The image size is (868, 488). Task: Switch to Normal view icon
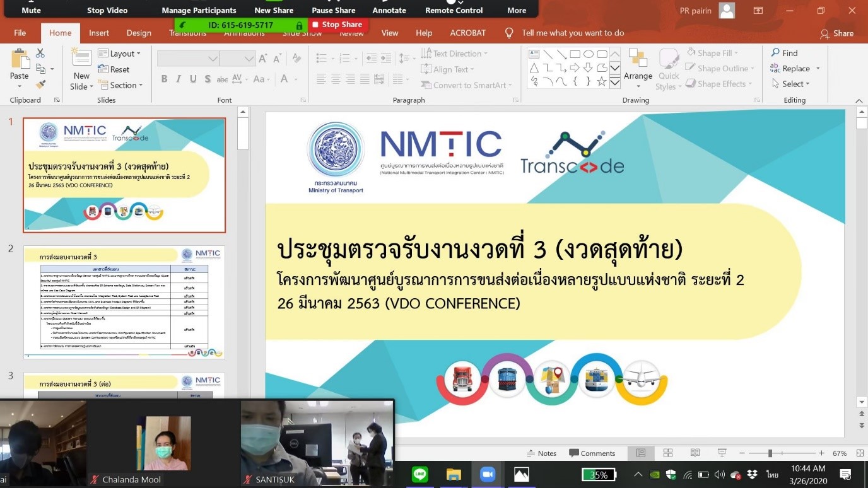(641, 453)
